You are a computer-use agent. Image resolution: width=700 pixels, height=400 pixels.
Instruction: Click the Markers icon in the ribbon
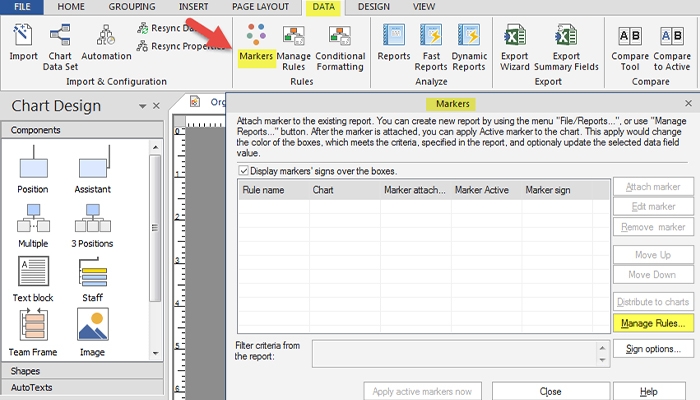(257, 44)
